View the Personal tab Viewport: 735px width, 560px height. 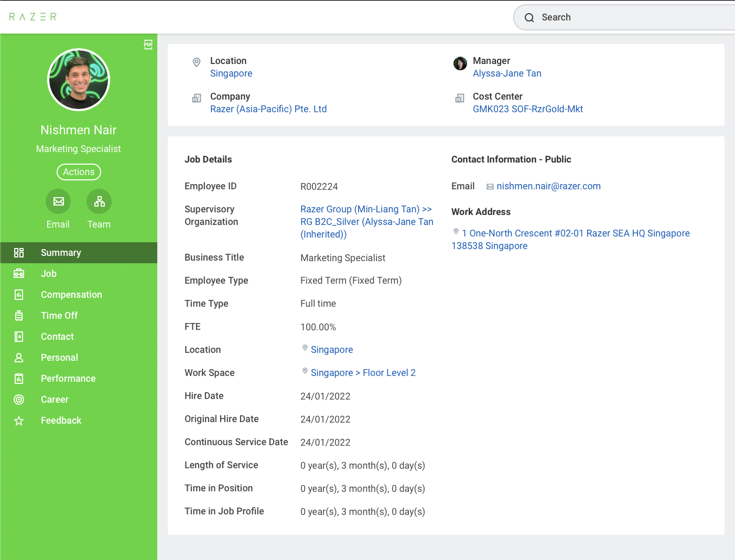coord(79,358)
